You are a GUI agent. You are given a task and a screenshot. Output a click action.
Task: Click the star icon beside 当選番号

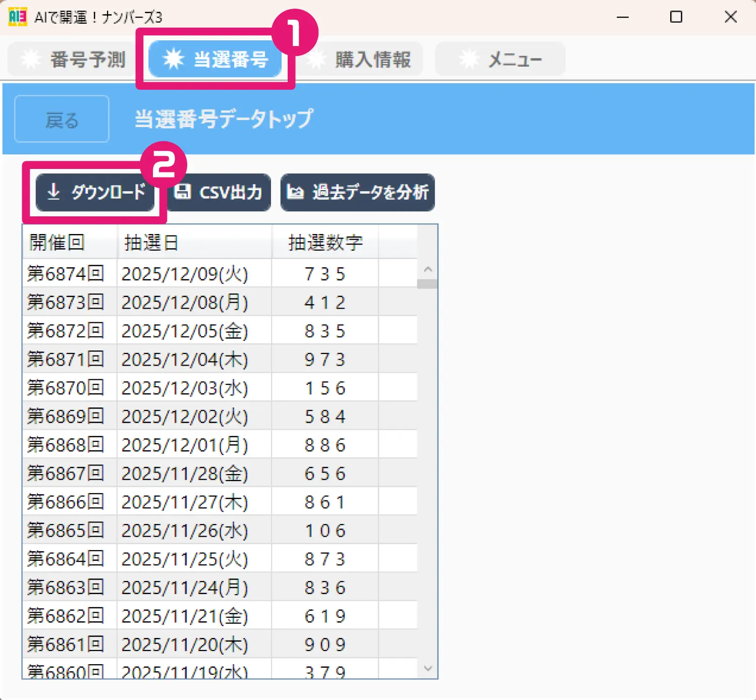click(174, 59)
